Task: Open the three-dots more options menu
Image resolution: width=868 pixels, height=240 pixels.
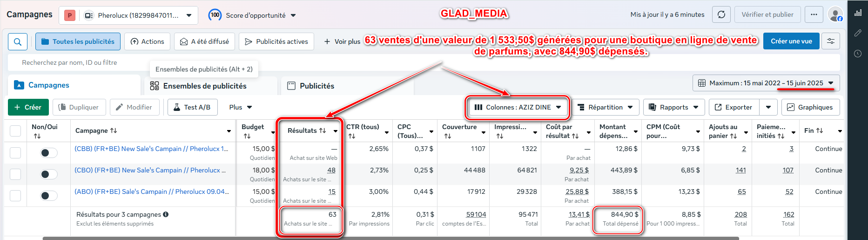Action: (814, 14)
